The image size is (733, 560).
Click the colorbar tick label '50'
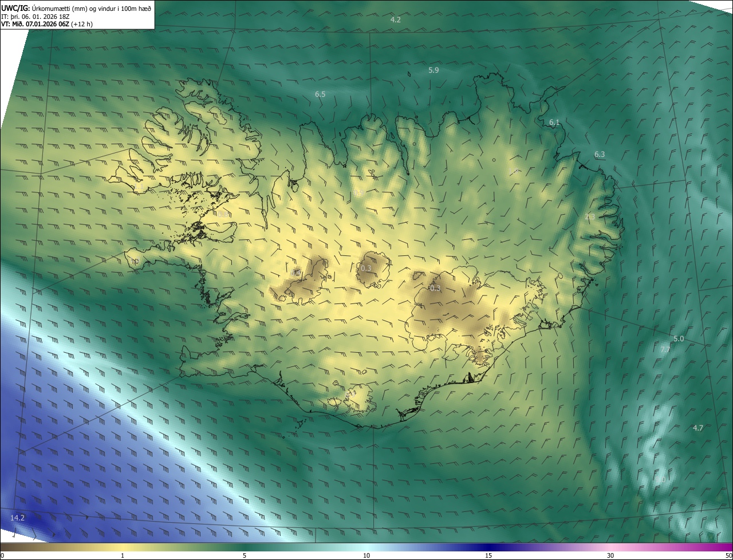pos(728,555)
